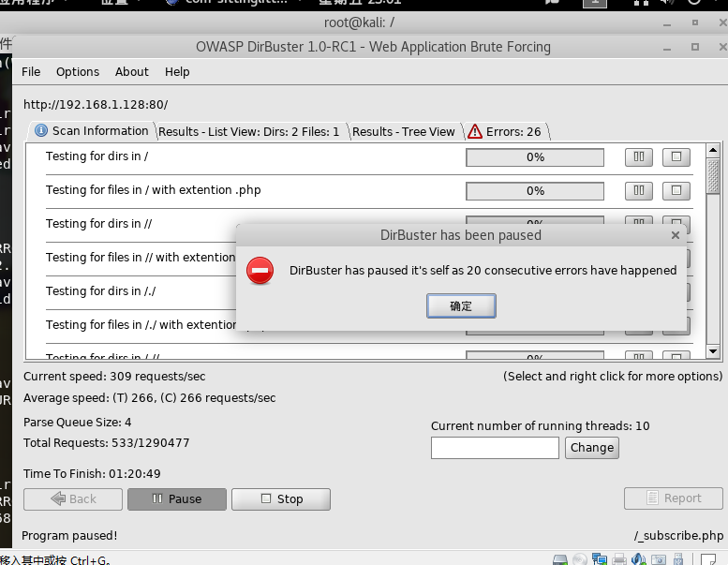Image resolution: width=728 pixels, height=565 pixels.
Task: Click the Report button
Action: click(674, 498)
